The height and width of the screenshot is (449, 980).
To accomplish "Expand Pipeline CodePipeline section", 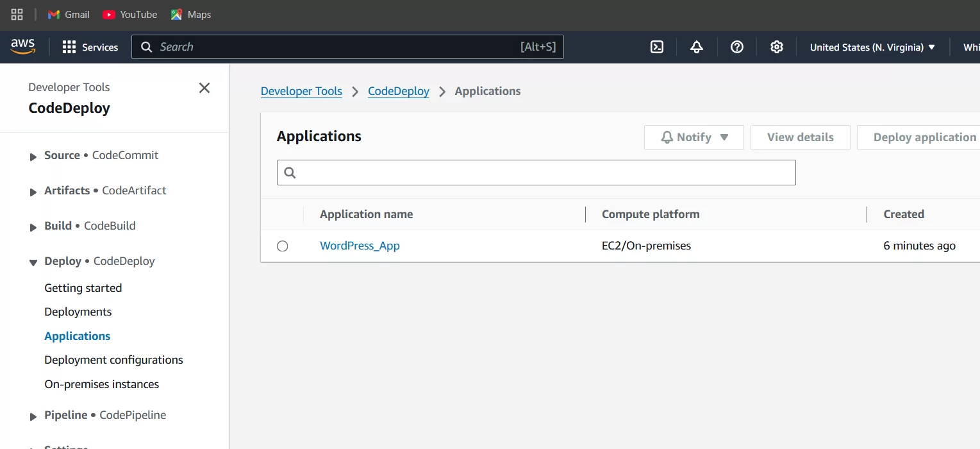I will (33, 416).
